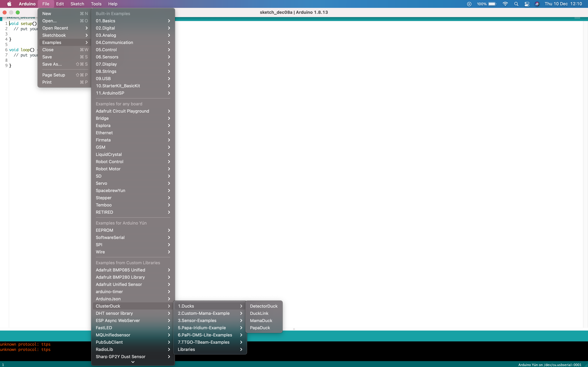Screen dimensions: 588x367
Task: Click the Siri icon in menu bar
Action: pyautogui.click(x=537, y=4)
